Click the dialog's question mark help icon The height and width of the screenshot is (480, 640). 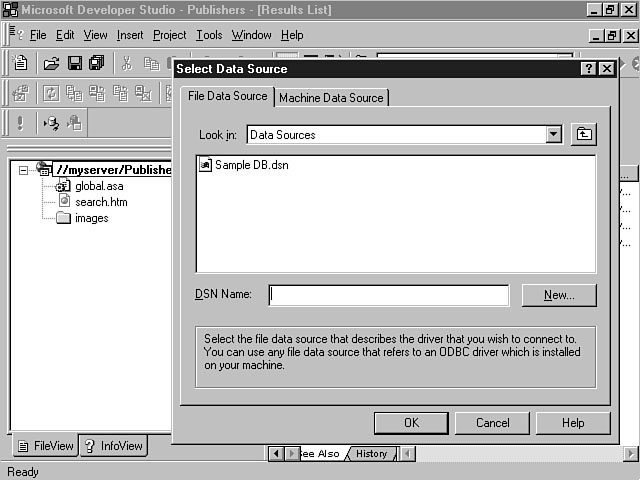(x=588, y=69)
